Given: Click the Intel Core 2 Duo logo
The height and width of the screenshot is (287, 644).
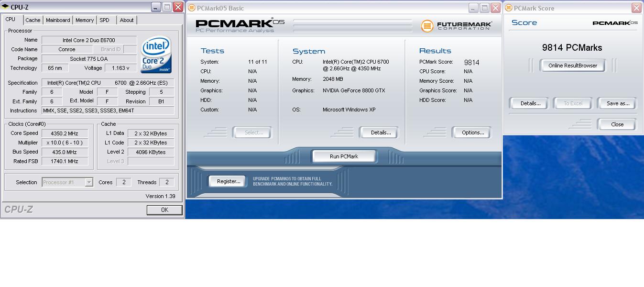Looking at the screenshot, I should coord(156,55).
